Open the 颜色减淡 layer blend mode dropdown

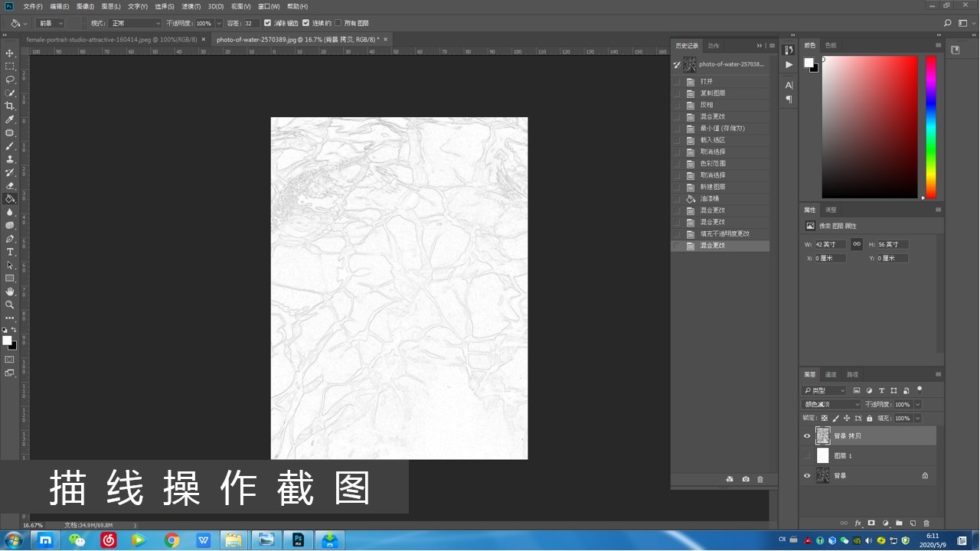(831, 404)
